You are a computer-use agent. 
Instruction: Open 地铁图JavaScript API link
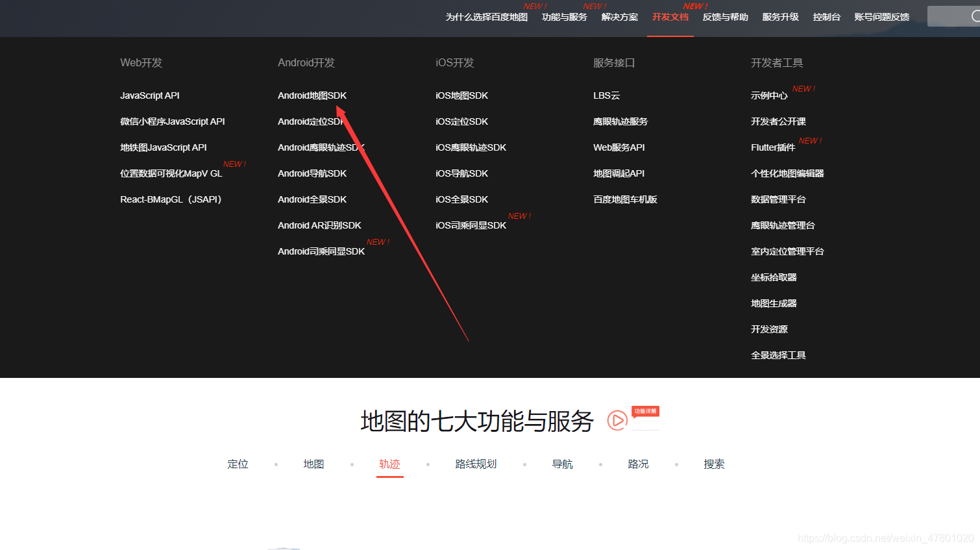pos(164,147)
